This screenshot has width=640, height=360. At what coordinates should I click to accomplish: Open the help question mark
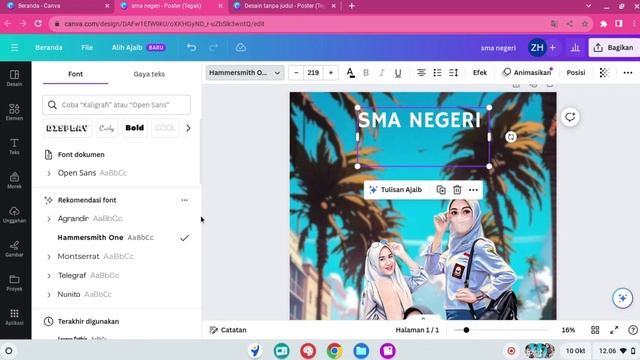pyautogui.click(x=633, y=330)
